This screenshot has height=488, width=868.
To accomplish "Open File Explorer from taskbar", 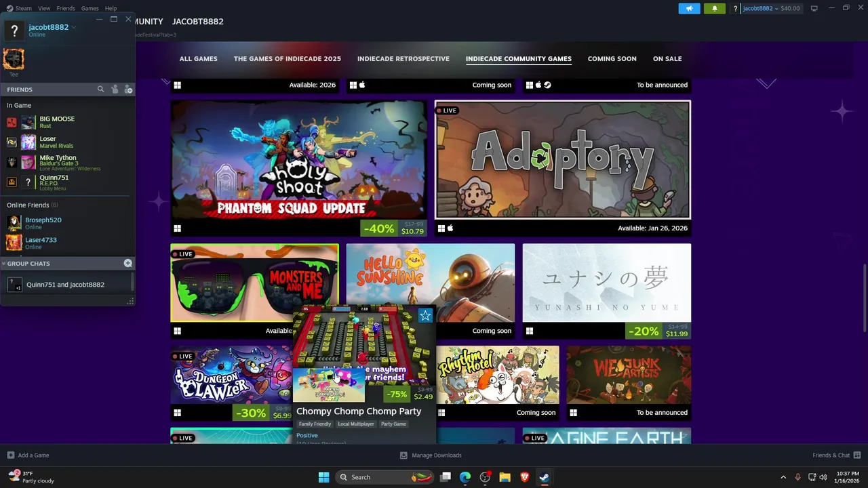I will click(x=505, y=477).
